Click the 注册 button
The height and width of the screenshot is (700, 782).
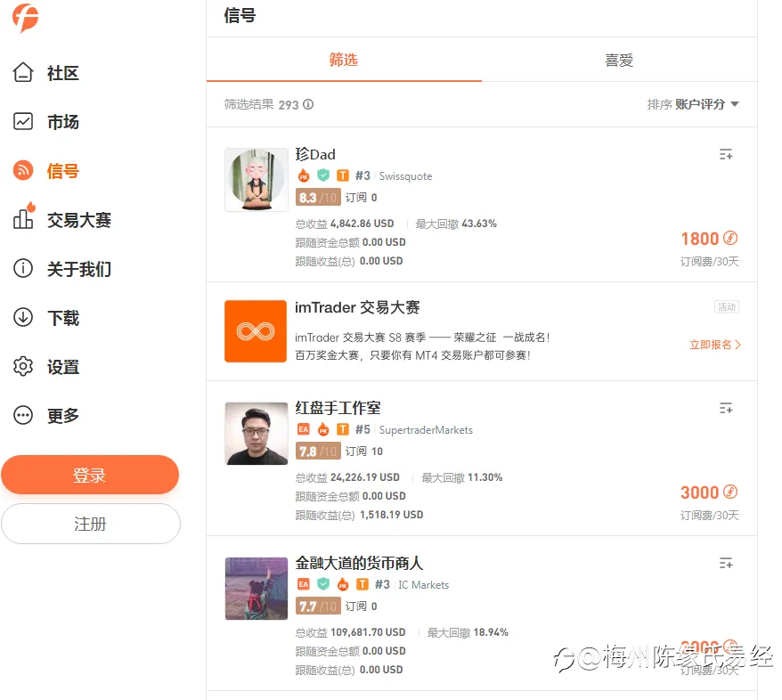click(x=90, y=524)
